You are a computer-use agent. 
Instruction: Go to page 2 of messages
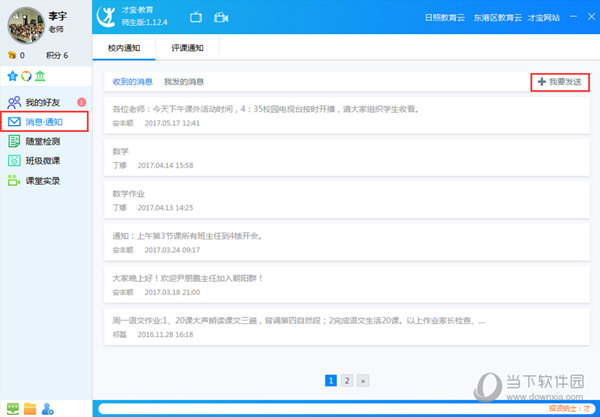pyautogui.click(x=347, y=381)
